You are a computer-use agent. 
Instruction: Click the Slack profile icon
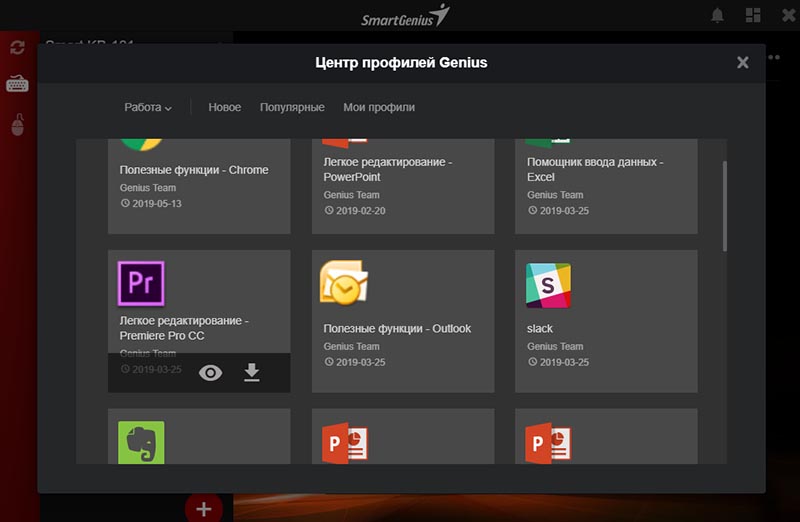(x=548, y=285)
